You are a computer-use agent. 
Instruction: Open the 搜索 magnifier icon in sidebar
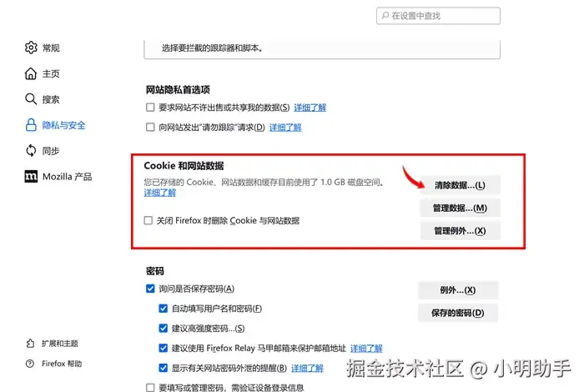(31, 99)
